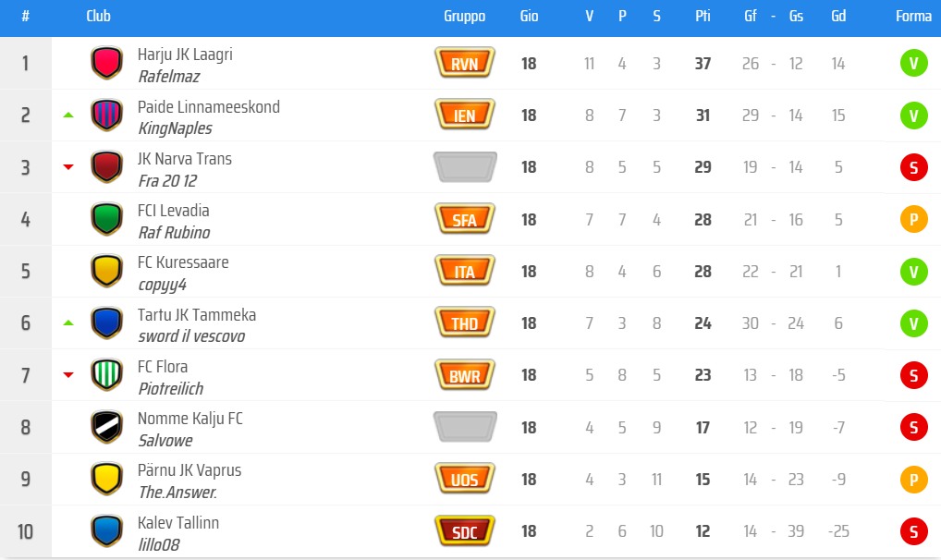This screenshot has width=941, height=560.
Task: Click FC Flora green striped shield
Action: pyautogui.click(x=106, y=375)
